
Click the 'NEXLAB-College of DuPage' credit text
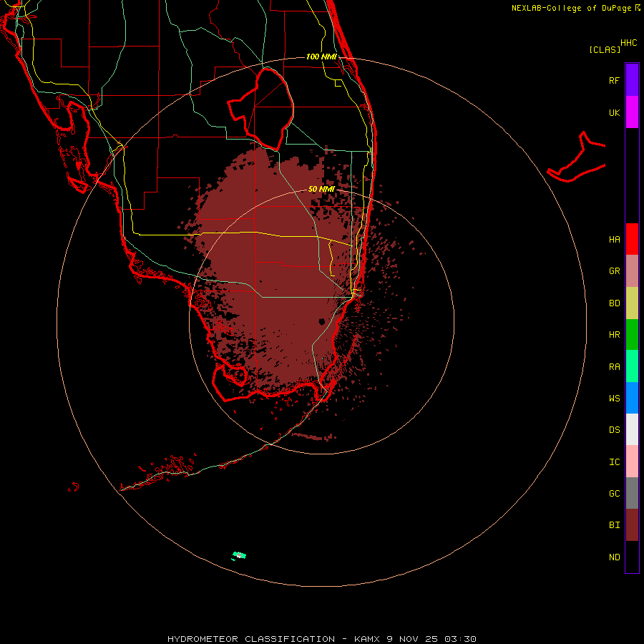coord(571,8)
